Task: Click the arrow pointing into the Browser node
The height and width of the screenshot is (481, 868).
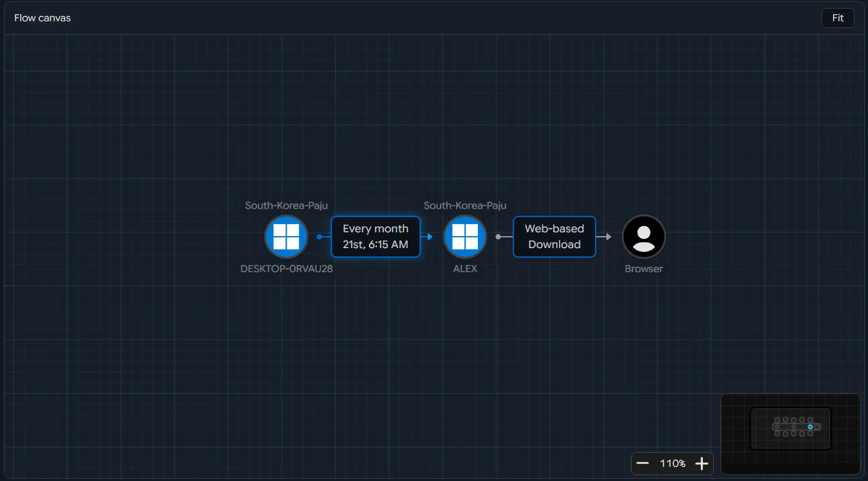Action: tap(608, 237)
